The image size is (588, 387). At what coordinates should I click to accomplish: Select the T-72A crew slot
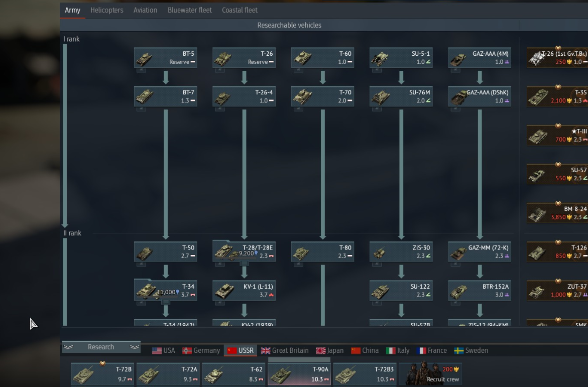(x=168, y=374)
